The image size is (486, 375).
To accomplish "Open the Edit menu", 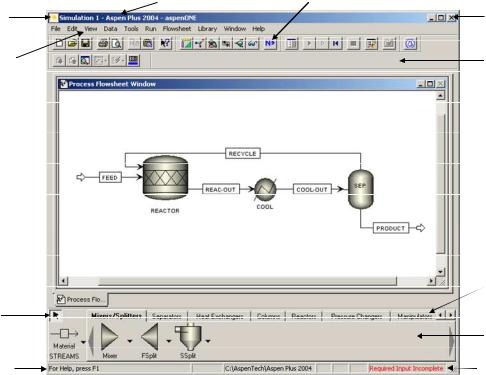I will [72, 29].
